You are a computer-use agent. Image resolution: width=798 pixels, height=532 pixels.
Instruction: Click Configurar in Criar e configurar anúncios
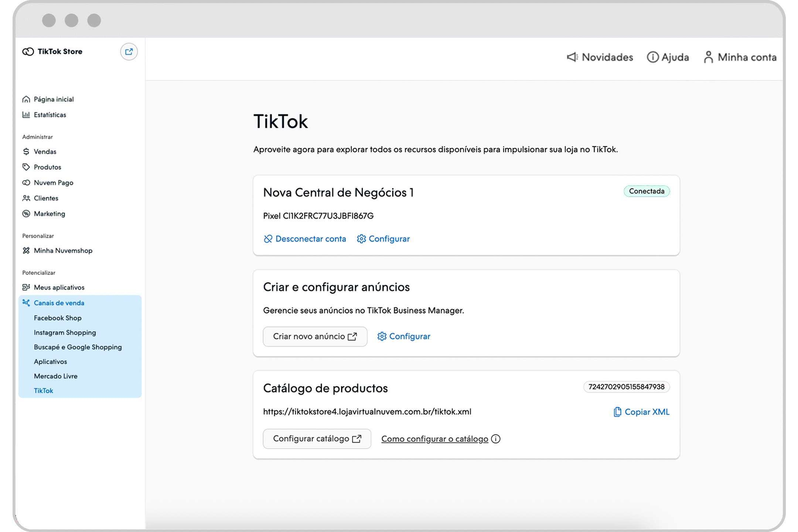[x=404, y=337]
